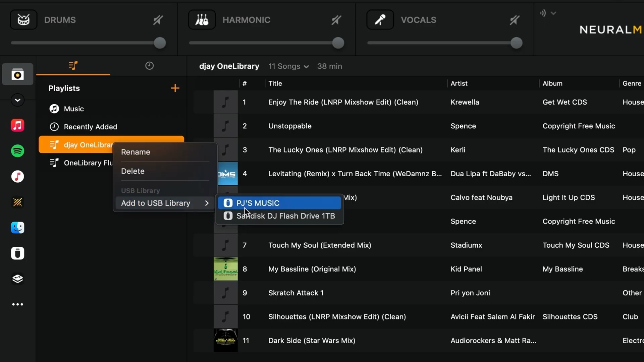Screen dimensions: 644x362
Task: Add a new playlist with plus icon
Action: pos(175,88)
